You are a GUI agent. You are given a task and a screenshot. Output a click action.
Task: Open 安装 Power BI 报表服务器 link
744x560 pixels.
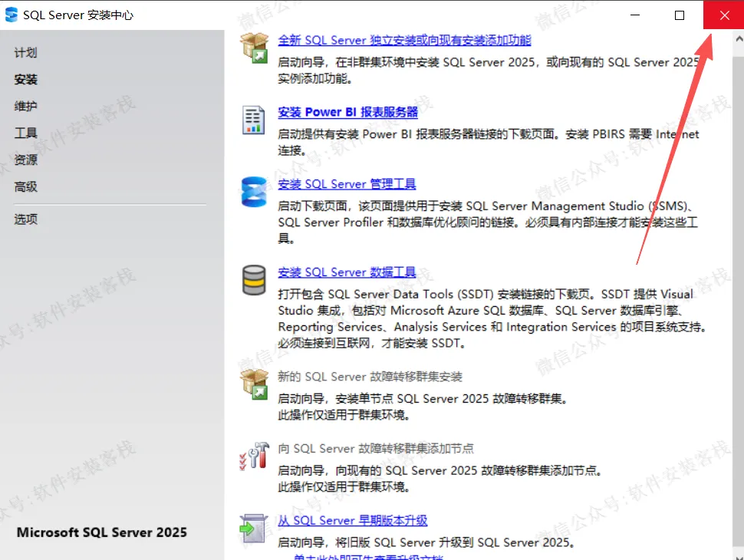click(347, 112)
